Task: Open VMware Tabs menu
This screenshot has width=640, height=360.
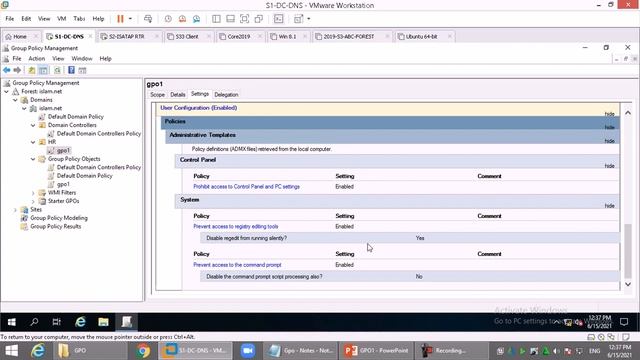Action: [x=79, y=19]
